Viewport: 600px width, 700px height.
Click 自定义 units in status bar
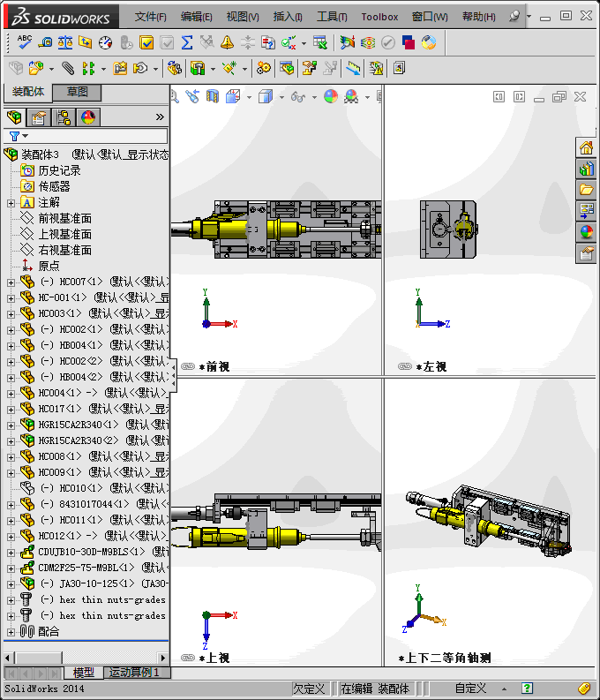(x=470, y=689)
